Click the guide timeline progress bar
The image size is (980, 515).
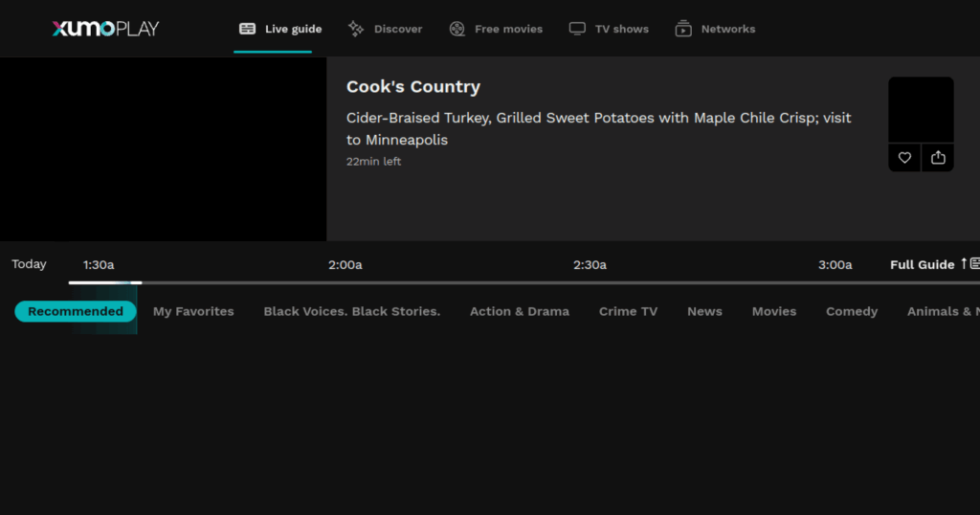(524, 283)
